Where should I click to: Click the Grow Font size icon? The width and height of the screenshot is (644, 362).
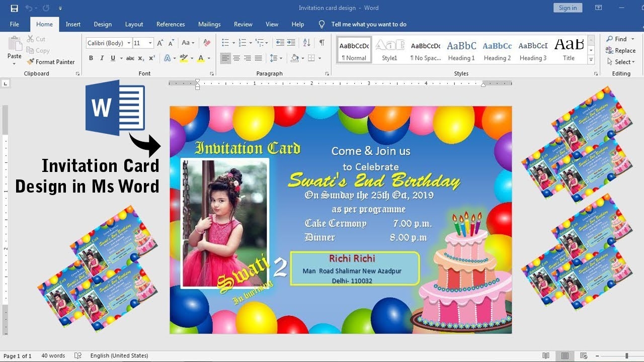(160, 43)
